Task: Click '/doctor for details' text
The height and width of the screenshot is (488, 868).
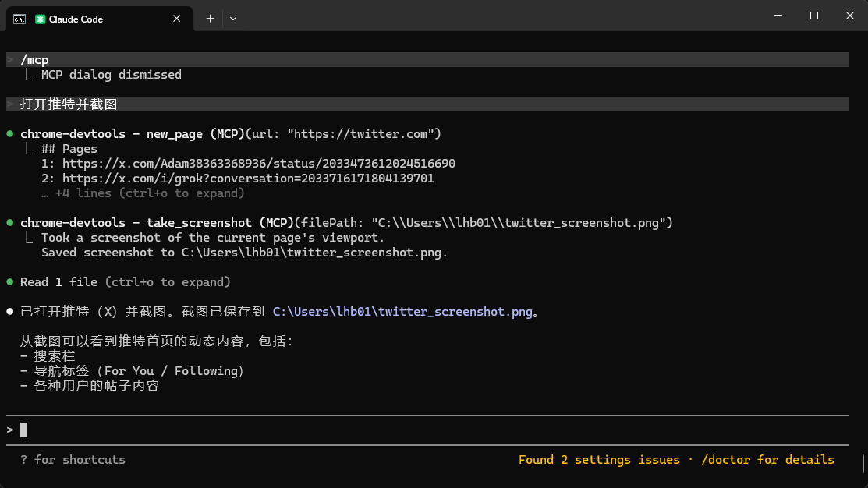Action: pos(767,460)
